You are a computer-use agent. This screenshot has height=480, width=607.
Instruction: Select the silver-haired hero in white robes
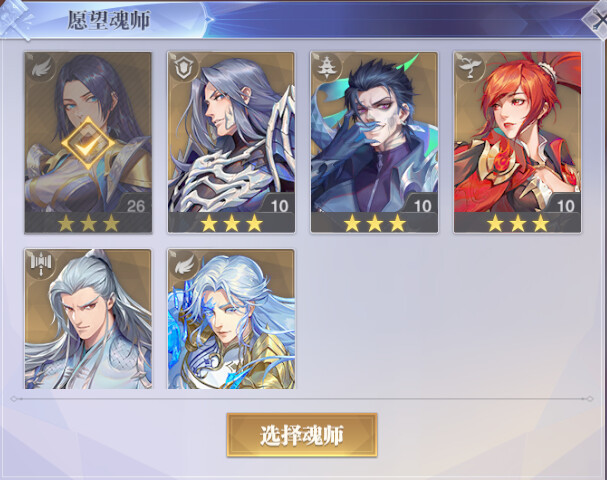(x=88, y=319)
